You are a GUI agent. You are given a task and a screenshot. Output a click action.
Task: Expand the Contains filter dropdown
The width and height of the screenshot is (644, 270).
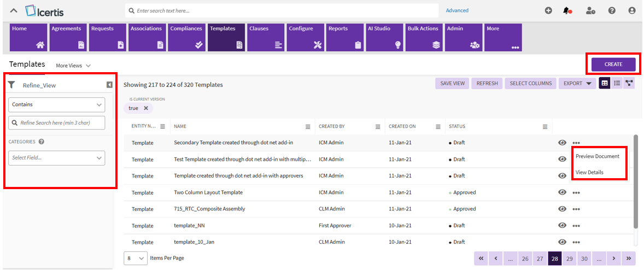pyautogui.click(x=57, y=104)
